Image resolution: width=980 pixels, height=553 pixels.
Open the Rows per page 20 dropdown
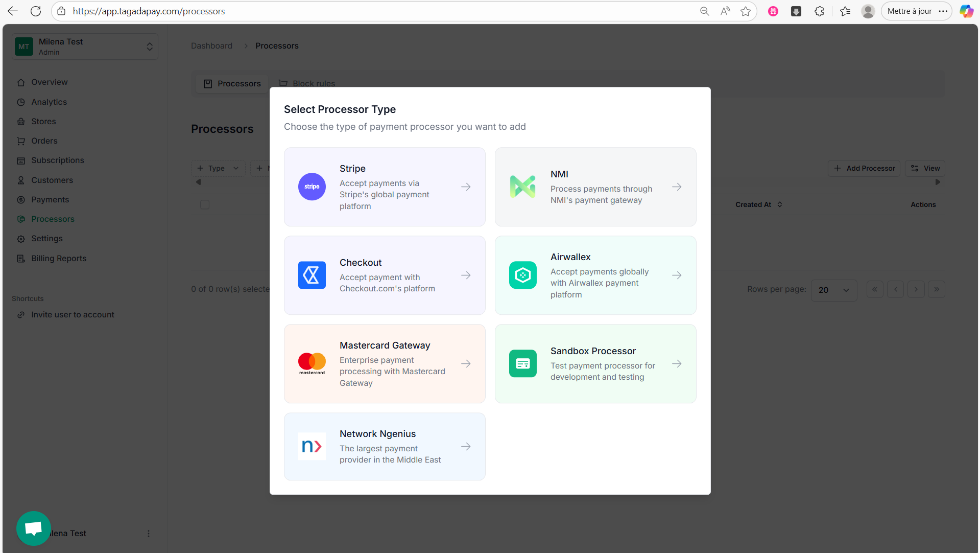click(x=834, y=290)
